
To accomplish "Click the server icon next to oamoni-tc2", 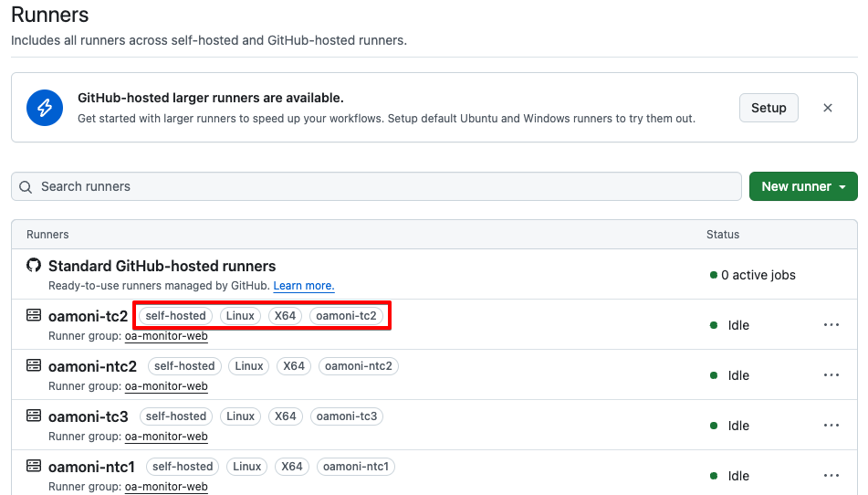I will coord(34,315).
